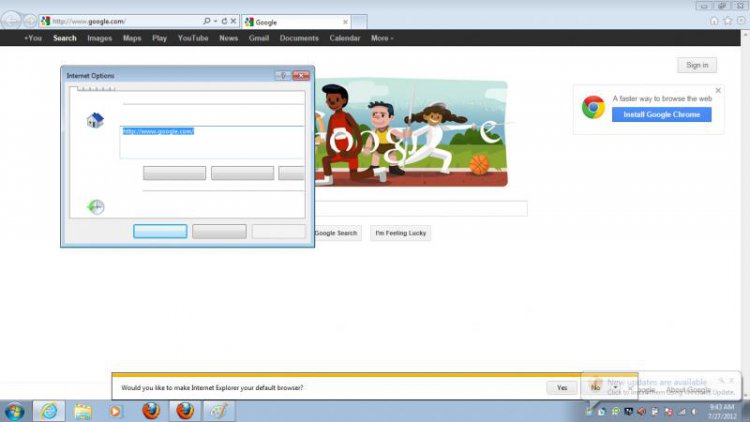Go back with the IE Back arrow

[x=11, y=21]
